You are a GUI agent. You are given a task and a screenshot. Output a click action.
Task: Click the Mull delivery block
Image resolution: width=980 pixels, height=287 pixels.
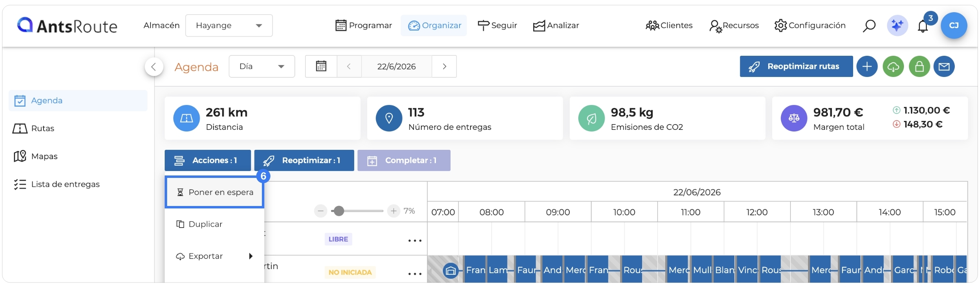click(x=702, y=269)
